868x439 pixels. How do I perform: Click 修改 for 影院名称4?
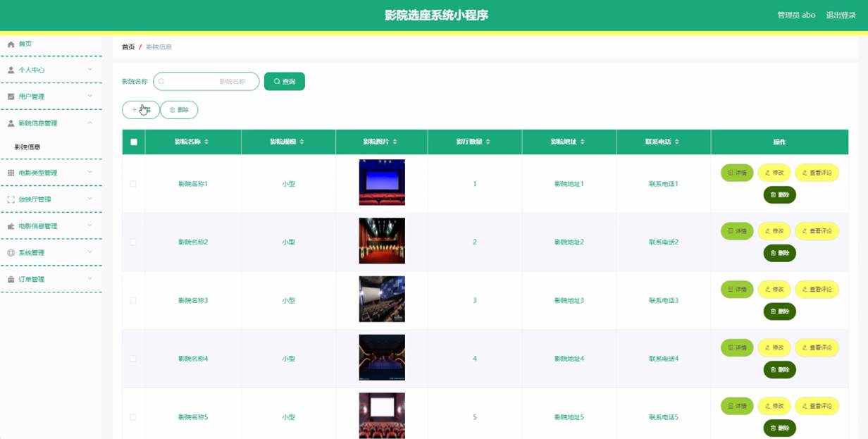[774, 347]
